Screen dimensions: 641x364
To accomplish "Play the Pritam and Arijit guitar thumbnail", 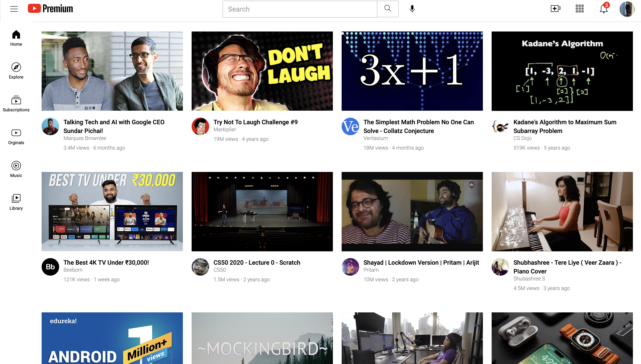I will click(412, 212).
